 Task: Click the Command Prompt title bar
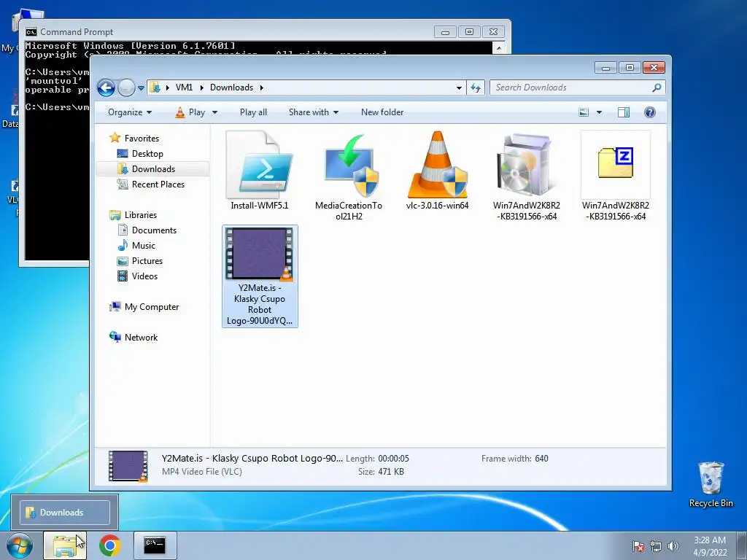click(x=228, y=32)
